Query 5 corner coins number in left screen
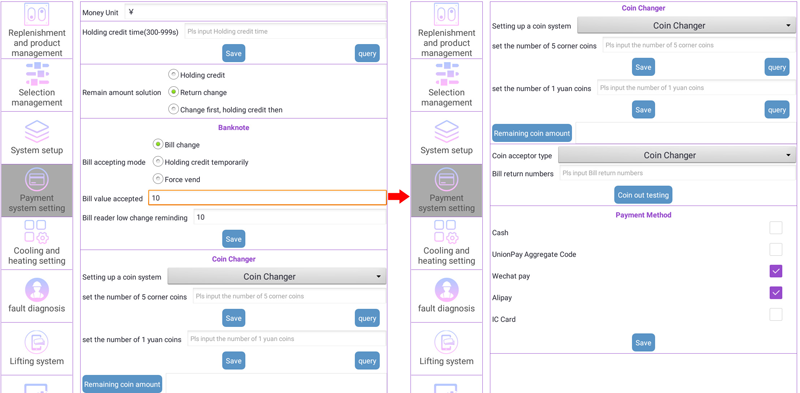The height and width of the screenshot is (393, 800). 367,318
